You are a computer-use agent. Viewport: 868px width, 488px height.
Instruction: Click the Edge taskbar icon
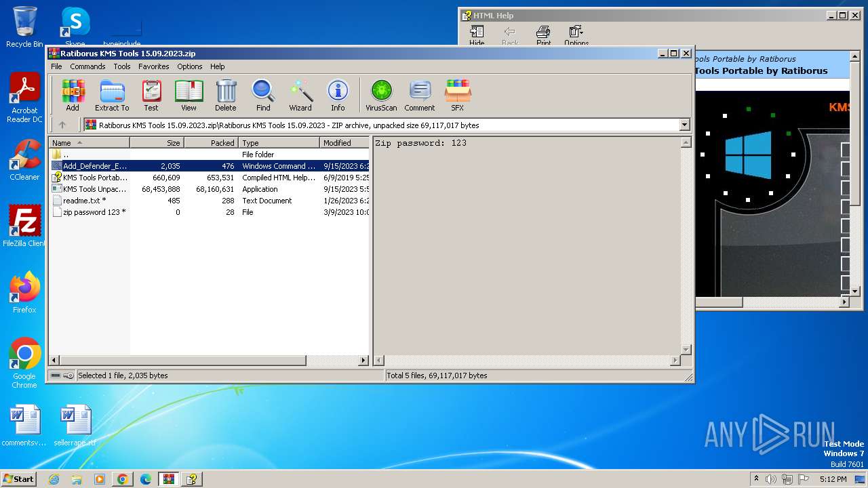(x=146, y=479)
